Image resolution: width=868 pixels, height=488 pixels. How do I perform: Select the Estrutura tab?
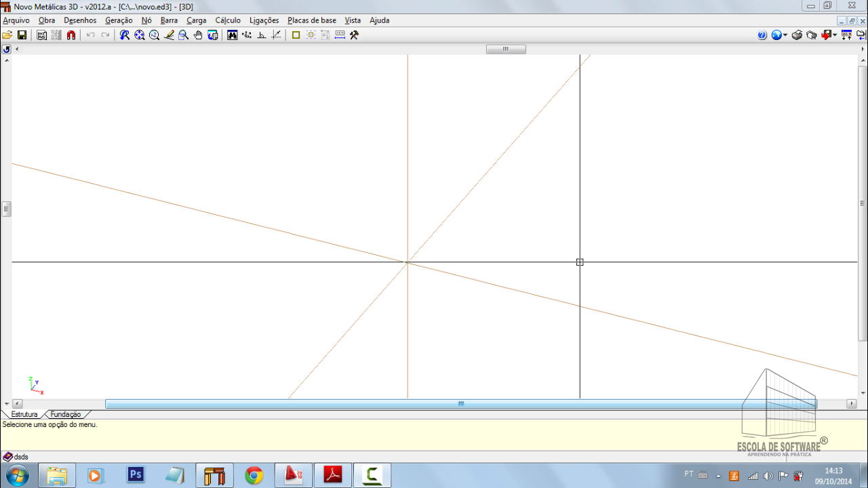24,414
